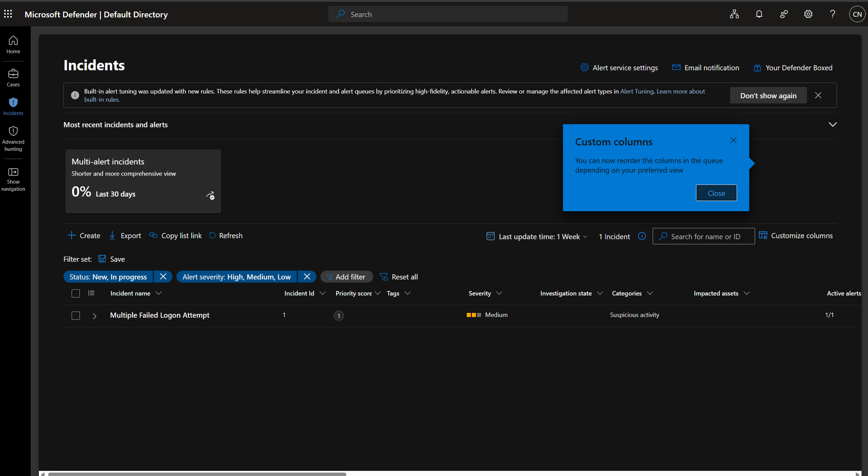This screenshot has height=476, width=868.
Task: Click the global Search box
Action: point(448,14)
